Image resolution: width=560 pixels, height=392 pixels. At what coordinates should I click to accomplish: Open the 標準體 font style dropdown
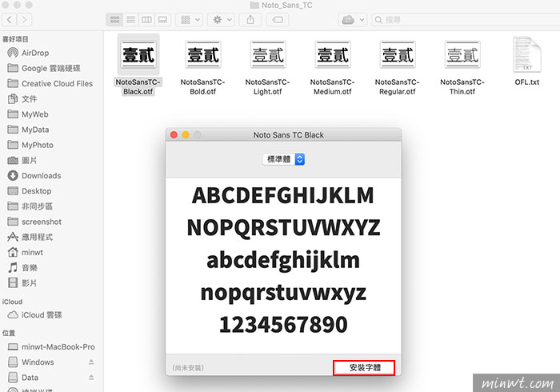(x=283, y=159)
